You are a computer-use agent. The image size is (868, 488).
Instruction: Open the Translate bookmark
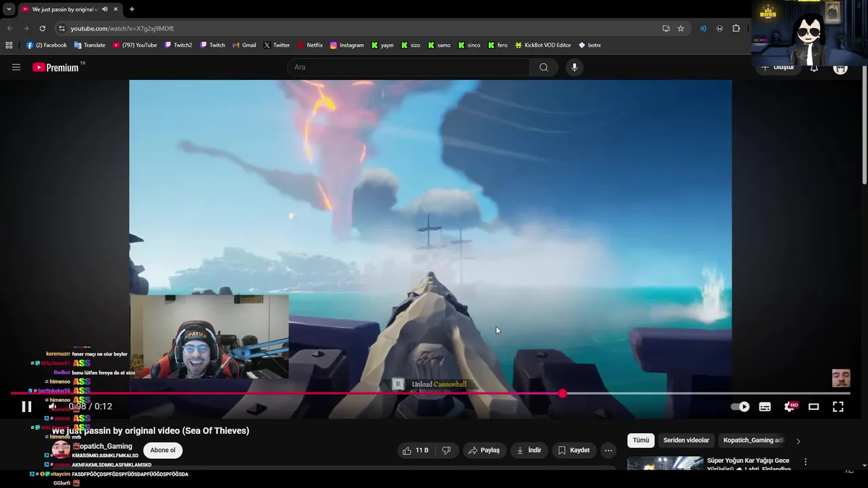(90, 45)
